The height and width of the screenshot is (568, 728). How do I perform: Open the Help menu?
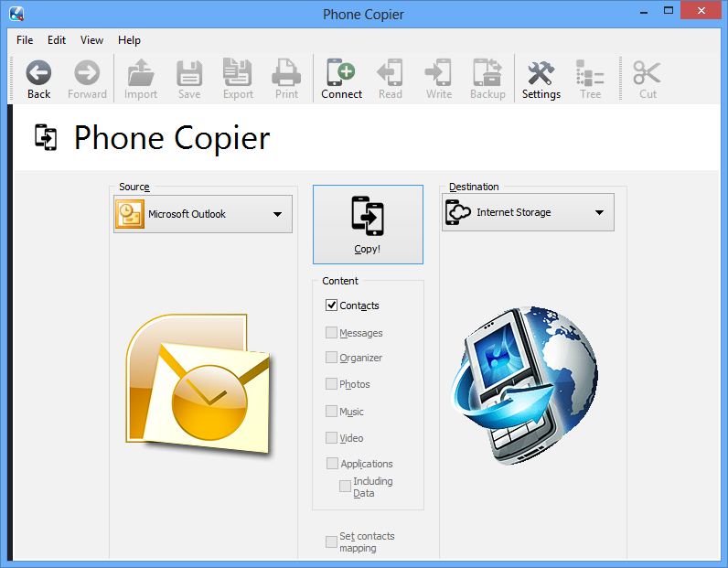click(129, 40)
